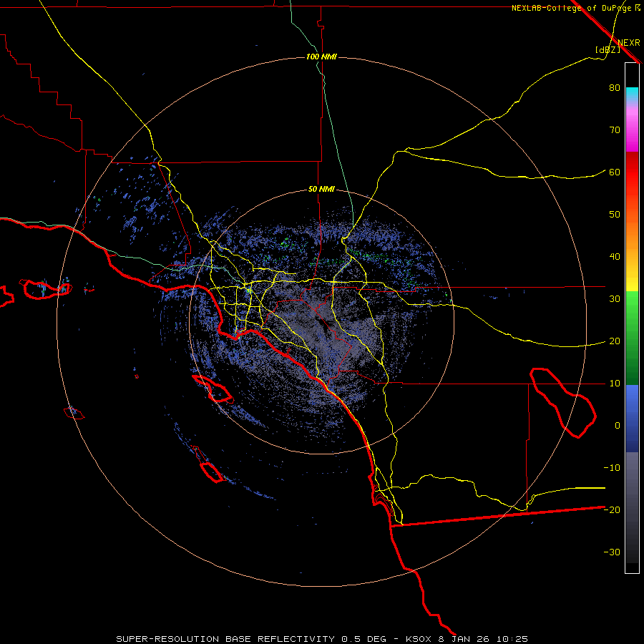Click the NEXLAB-College of DuPage label
644x644 pixels.
click(571, 8)
